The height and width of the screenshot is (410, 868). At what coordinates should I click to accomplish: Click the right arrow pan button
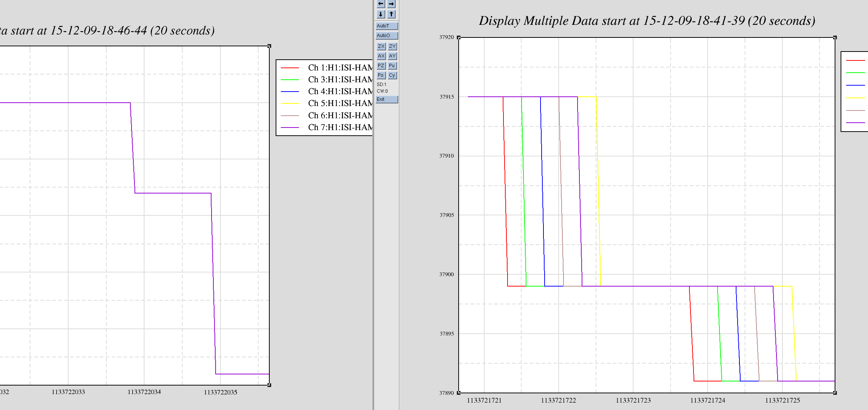392,4
